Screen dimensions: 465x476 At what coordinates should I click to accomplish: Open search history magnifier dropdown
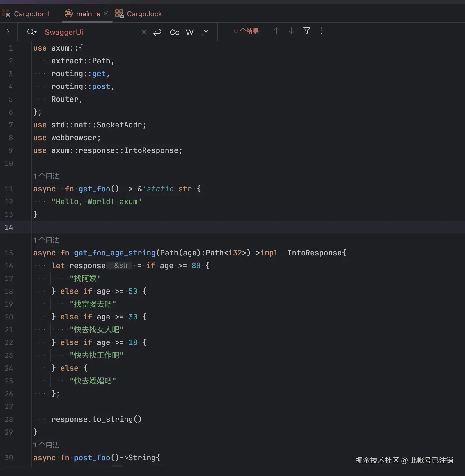[x=31, y=32]
